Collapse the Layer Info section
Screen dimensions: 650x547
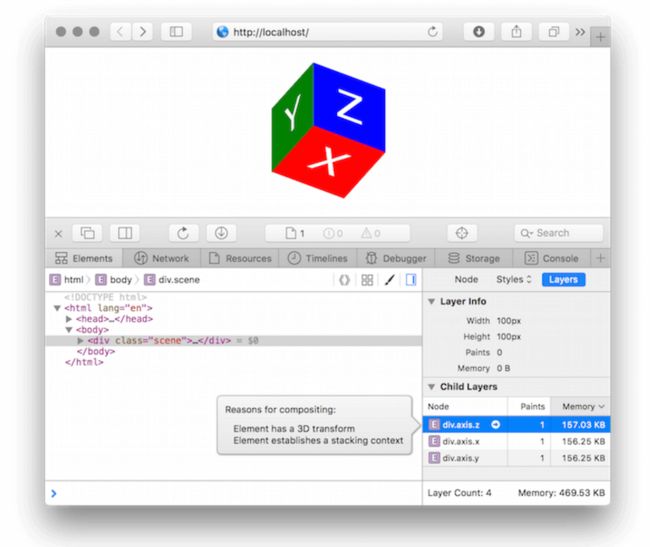431,301
